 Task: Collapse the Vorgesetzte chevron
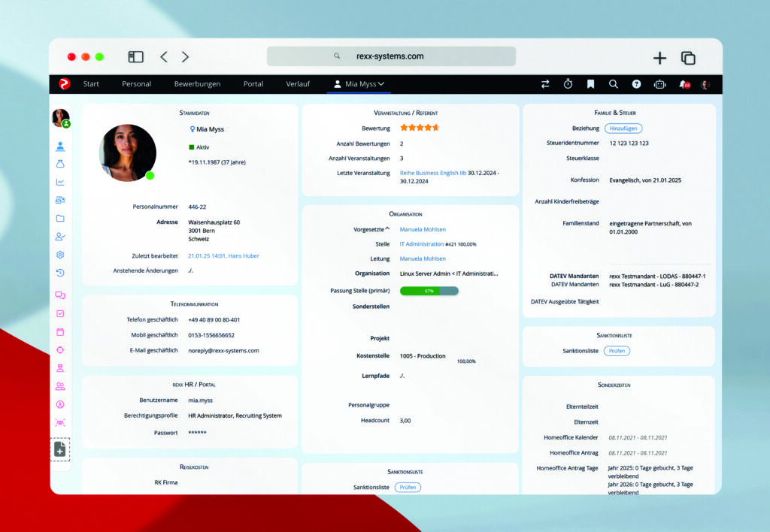[x=387, y=228]
